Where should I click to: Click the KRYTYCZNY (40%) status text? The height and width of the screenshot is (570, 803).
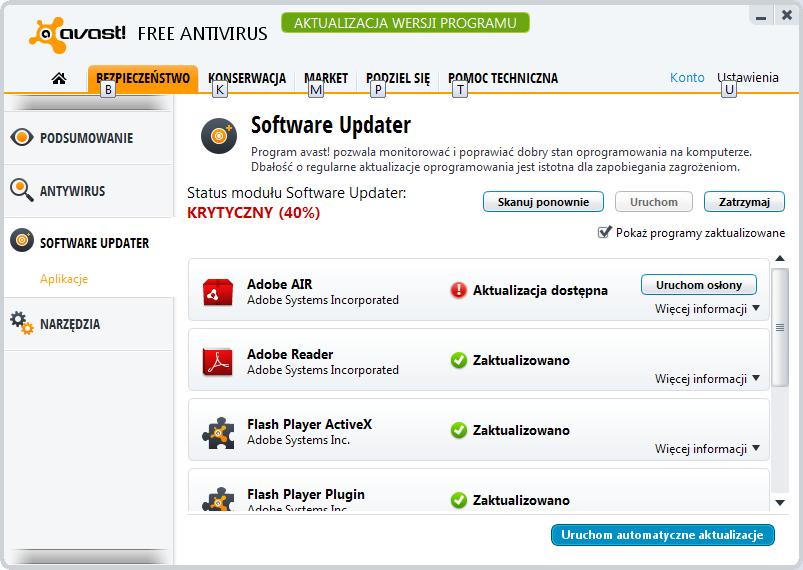pyautogui.click(x=253, y=213)
